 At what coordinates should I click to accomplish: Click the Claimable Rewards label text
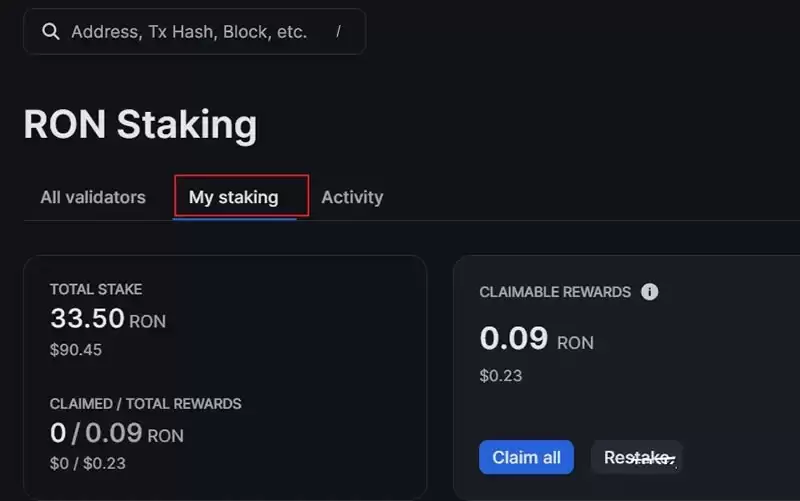tap(555, 292)
